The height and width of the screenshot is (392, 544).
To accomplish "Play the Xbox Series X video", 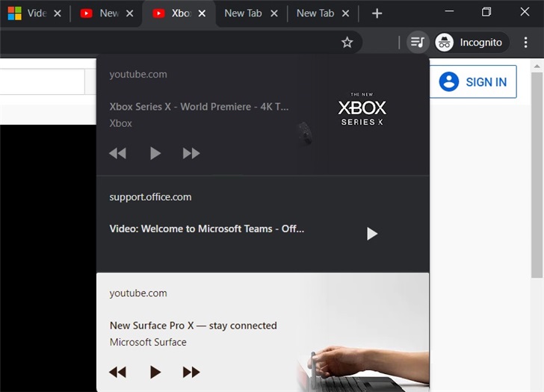I will [x=155, y=153].
